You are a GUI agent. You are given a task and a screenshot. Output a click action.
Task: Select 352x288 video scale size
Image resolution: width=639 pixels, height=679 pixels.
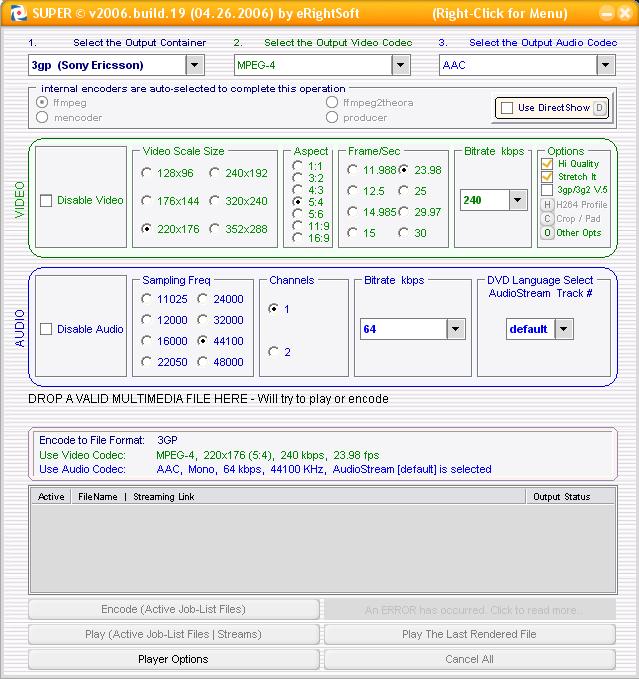point(214,229)
